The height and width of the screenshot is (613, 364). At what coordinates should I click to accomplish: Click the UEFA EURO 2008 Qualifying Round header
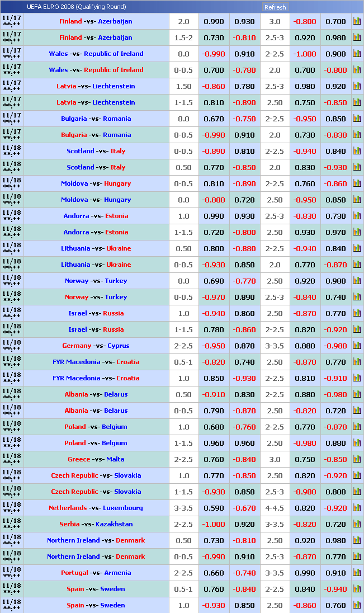pos(77,7)
